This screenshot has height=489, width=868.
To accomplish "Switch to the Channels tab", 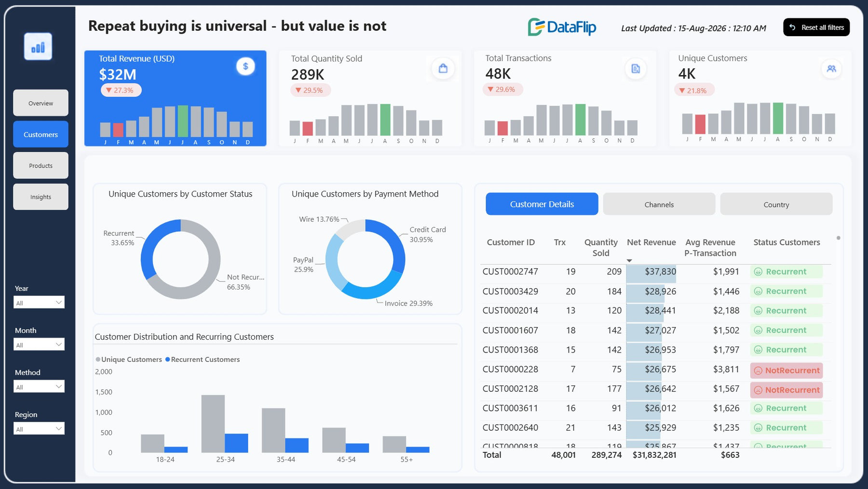I will pos(659,204).
